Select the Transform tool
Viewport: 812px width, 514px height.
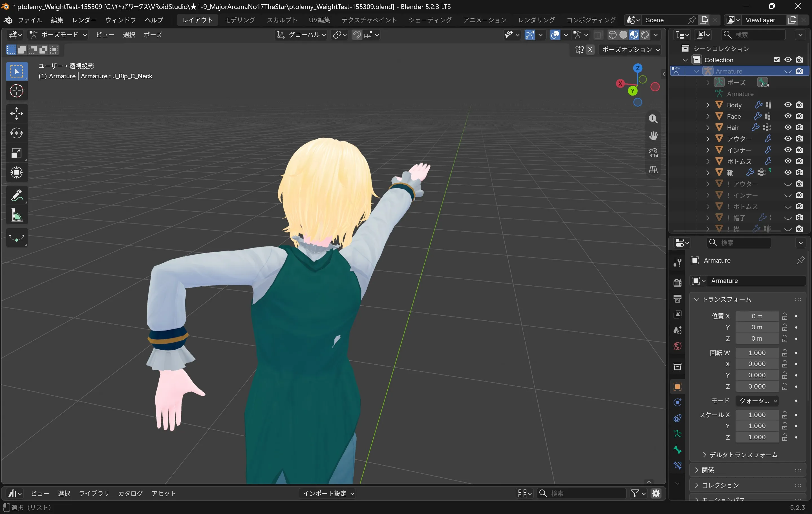[17, 172]
